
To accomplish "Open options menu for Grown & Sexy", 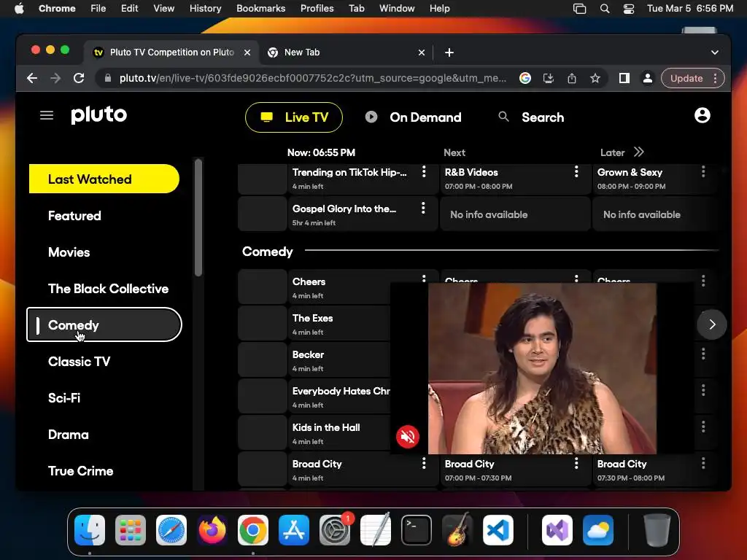I will tap(703, 172).
